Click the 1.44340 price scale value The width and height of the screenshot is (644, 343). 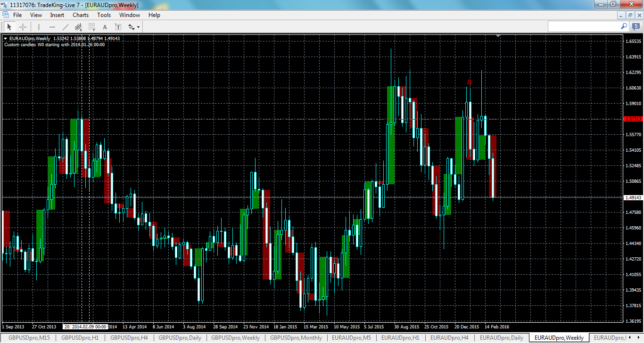[634, 244]
